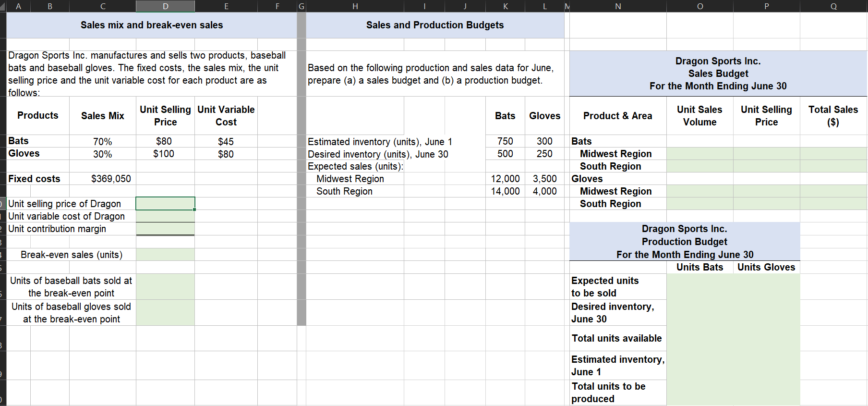Viewport: 868px width, 406px height.
Task: Click the 'Fixed costs' label cell
Action: click(x=38, y=179)
